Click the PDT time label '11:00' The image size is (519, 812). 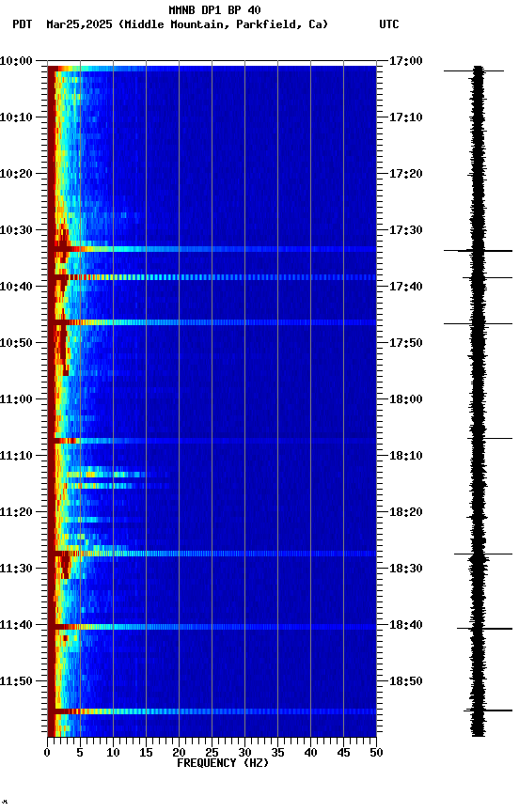[x=16, y=399]
